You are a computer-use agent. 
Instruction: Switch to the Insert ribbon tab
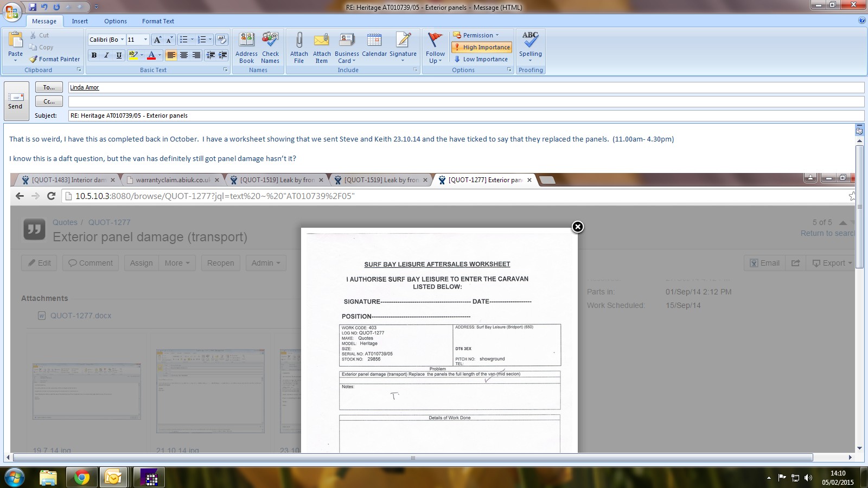[x=80, y=21]
